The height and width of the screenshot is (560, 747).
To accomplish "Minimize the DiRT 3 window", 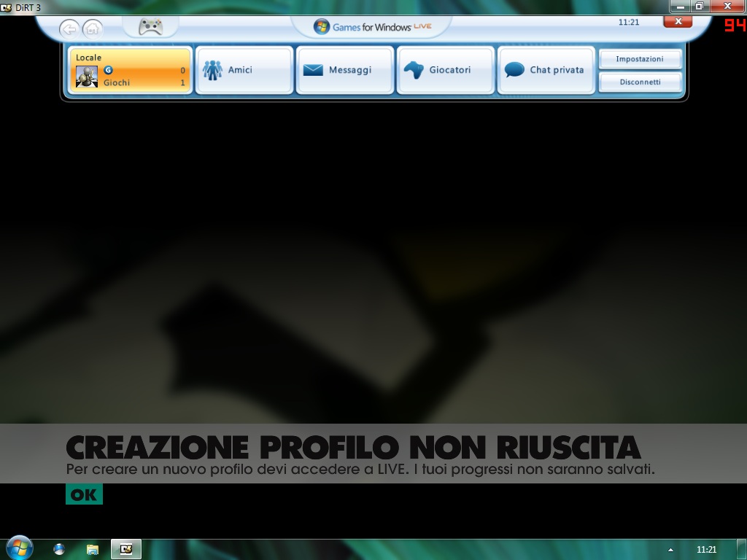I will pos(681,6).
